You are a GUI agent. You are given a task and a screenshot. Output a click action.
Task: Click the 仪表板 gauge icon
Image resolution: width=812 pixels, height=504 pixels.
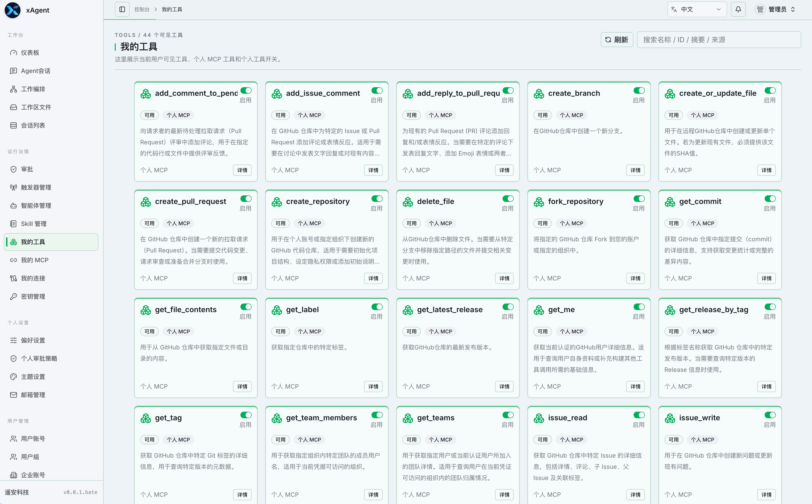click(x=13, y=53)
